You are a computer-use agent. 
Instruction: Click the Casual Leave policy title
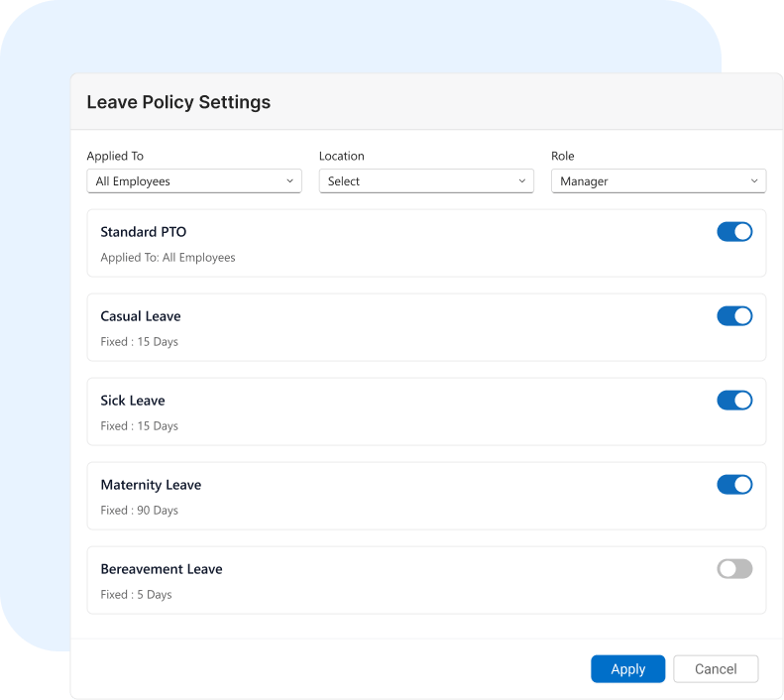pos(141,316)
